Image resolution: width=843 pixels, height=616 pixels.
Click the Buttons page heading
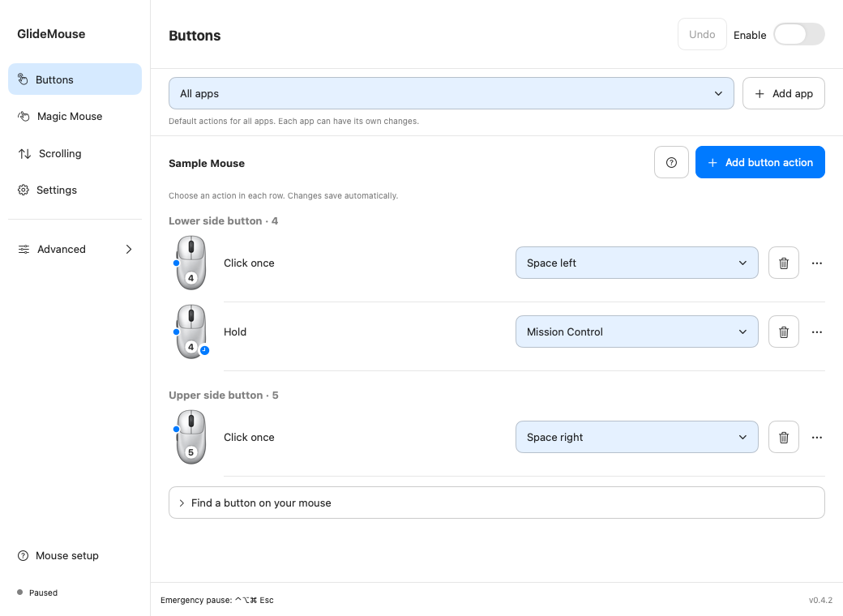[x=195, y=36]
